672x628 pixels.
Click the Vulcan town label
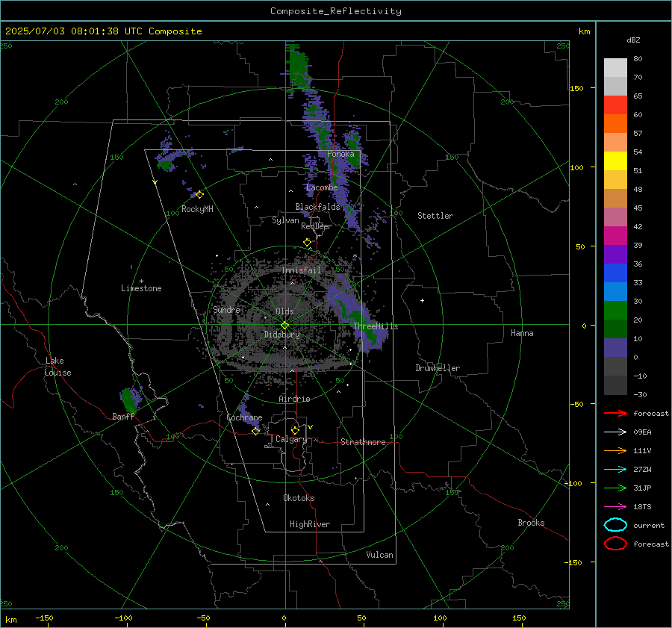(379, 555)
